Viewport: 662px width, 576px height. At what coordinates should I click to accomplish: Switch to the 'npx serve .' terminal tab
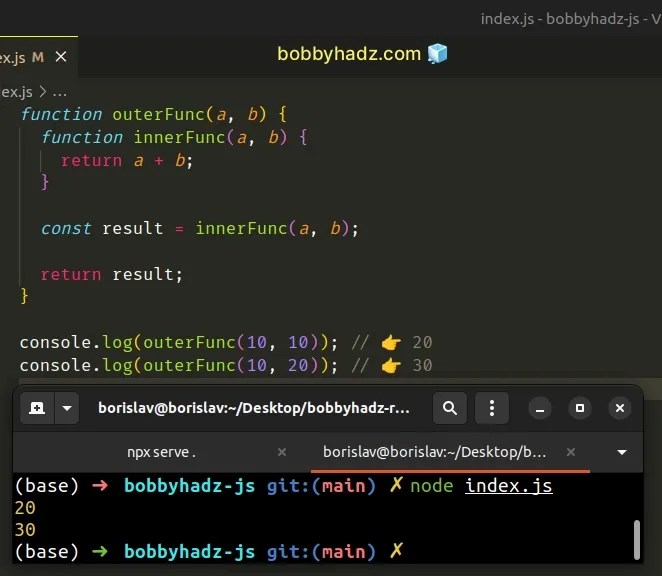tap(161, 452)
